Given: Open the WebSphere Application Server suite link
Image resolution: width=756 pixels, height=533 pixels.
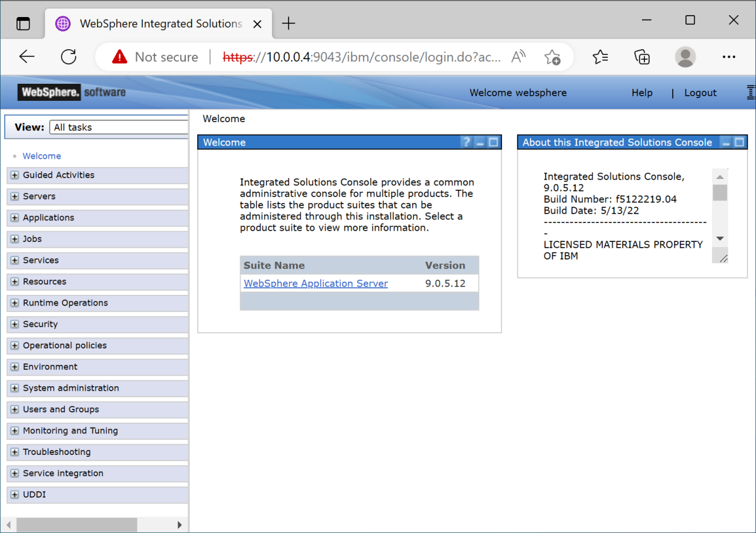Looking at the screenshot, I should pos(315,283).
